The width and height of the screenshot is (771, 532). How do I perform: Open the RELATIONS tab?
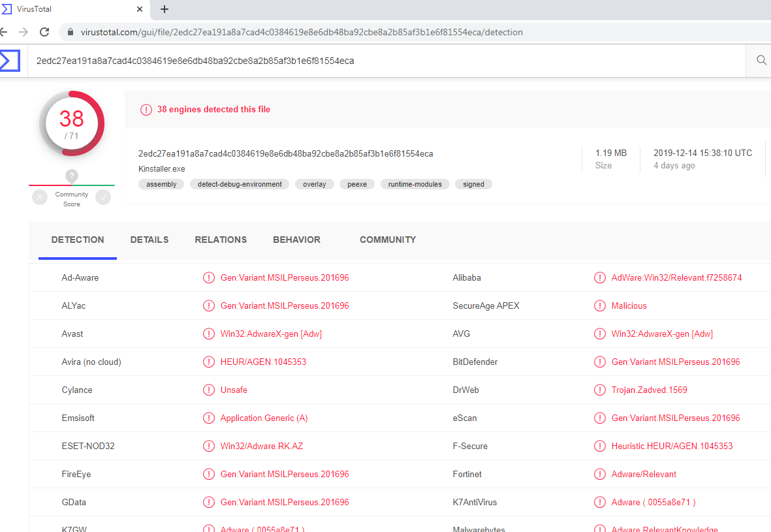221,240
